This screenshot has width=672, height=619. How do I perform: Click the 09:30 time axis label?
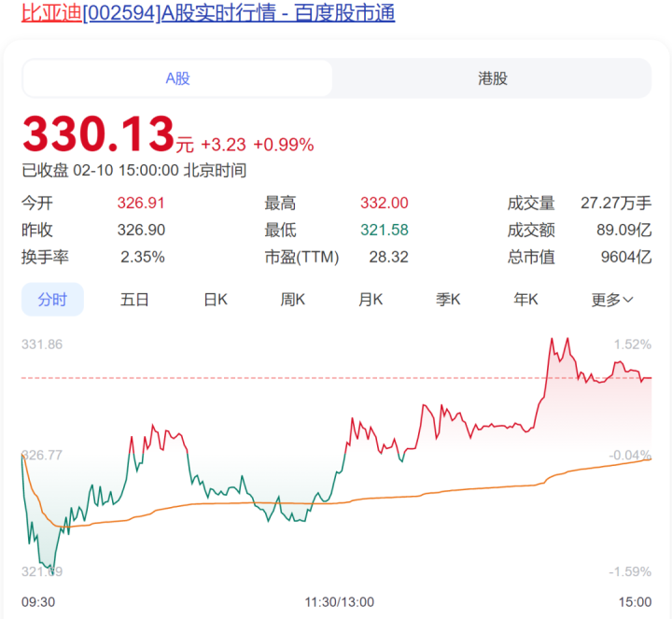tap(37, 601)
